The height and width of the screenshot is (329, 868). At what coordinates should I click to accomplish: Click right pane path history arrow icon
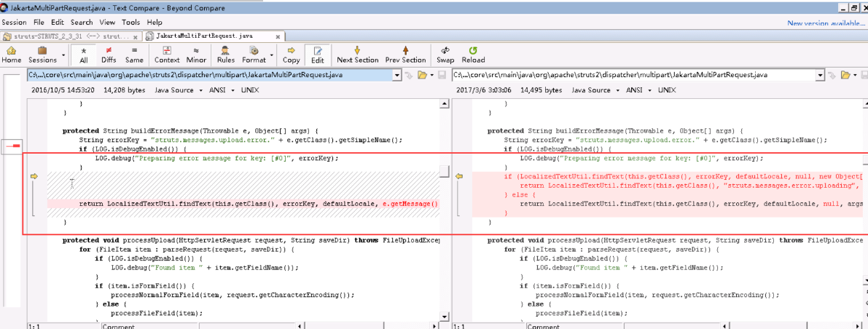832,75
